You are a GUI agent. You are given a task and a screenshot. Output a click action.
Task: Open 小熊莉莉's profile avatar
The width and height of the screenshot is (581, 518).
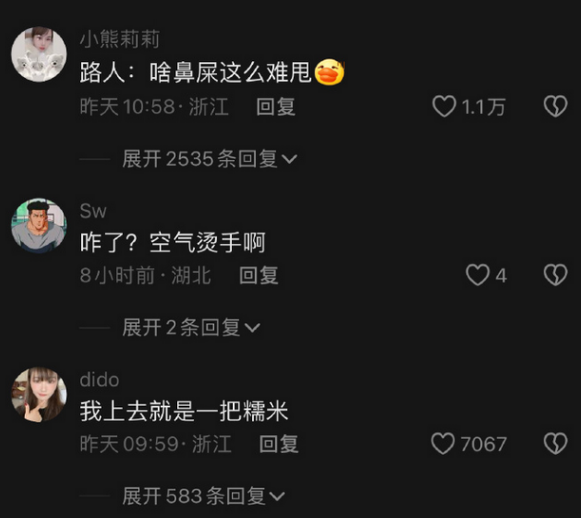pos(39,54)
